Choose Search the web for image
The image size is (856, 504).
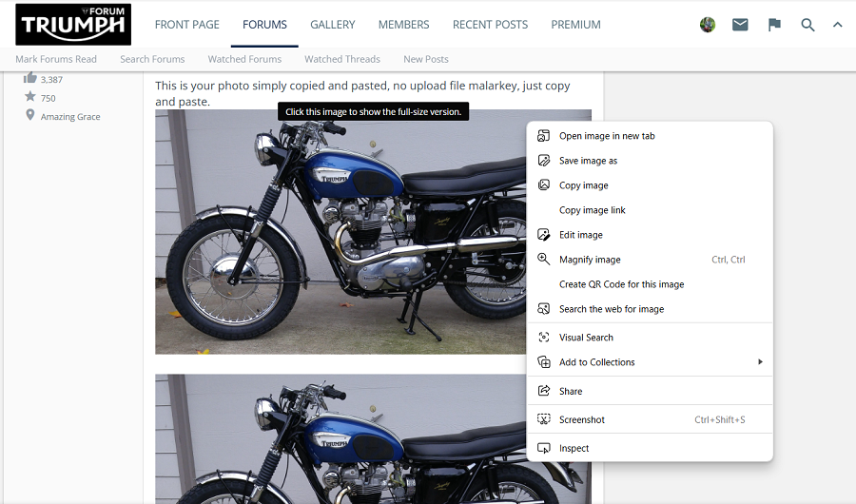click(650, 309)
